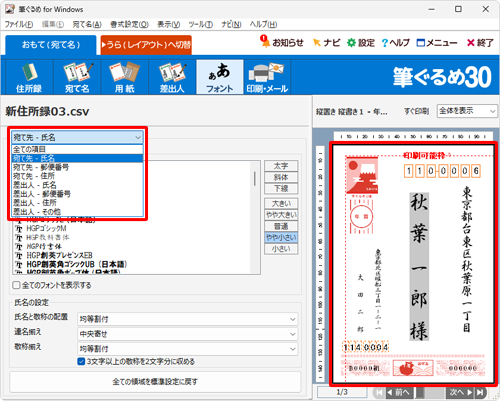Viewport: 500px width, 401px height.
Task: Select font HGP行書体
Action: (x=44, y=247)
